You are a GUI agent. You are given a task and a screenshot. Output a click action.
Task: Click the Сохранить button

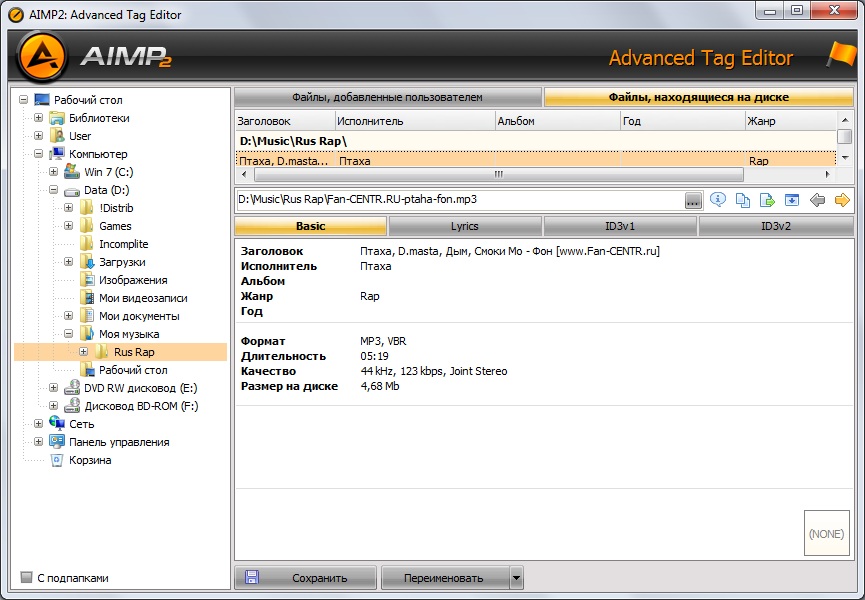(306, 578)
